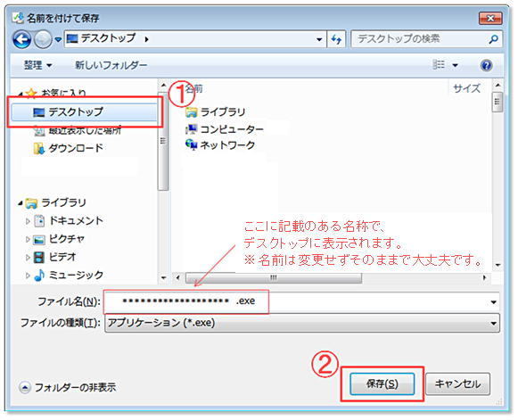Open ファイルの種類 dropdown
This screenshot has height=420, width=518.
(302, 323)
